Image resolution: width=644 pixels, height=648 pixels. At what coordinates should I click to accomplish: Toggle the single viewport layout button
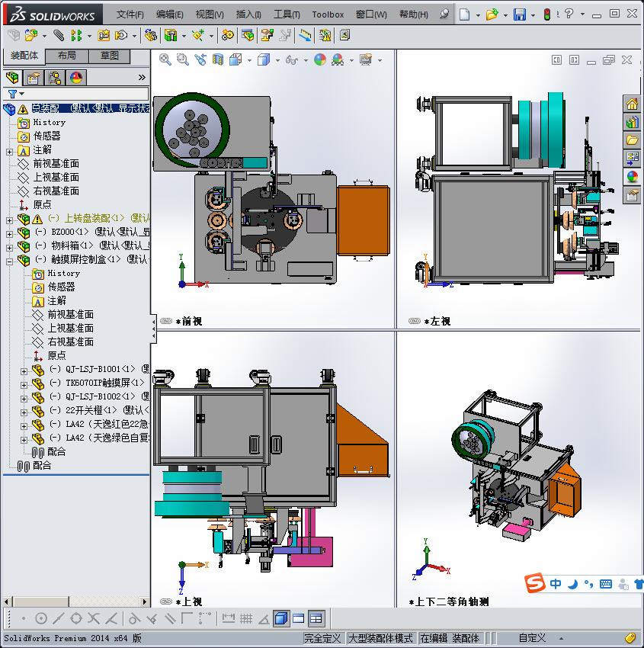point(298,619)
